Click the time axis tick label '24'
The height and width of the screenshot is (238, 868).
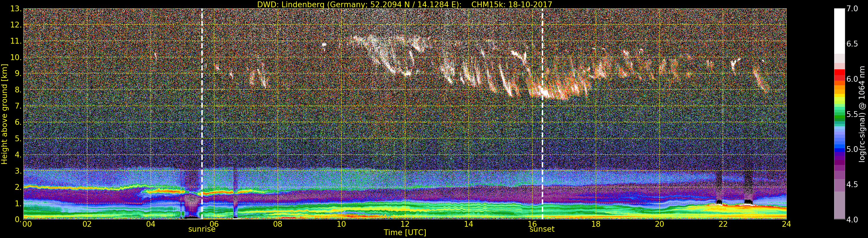tap(786, 224)
